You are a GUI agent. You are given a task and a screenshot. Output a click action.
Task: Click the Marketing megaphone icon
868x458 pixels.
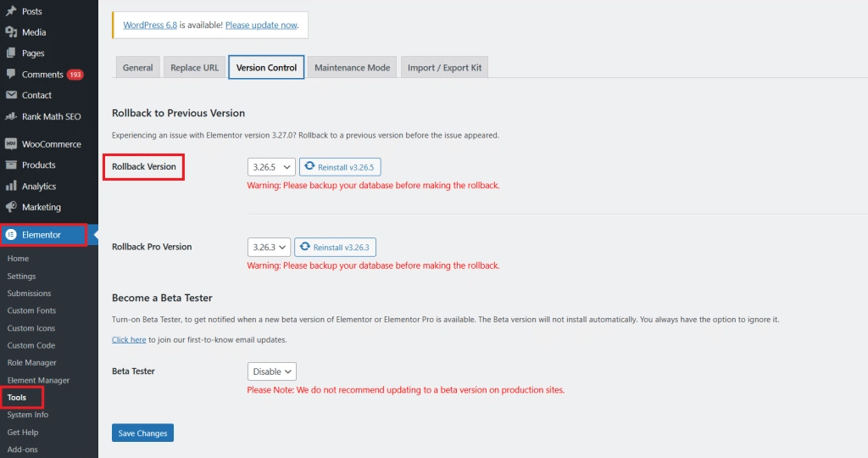click(x=11, y=207)
